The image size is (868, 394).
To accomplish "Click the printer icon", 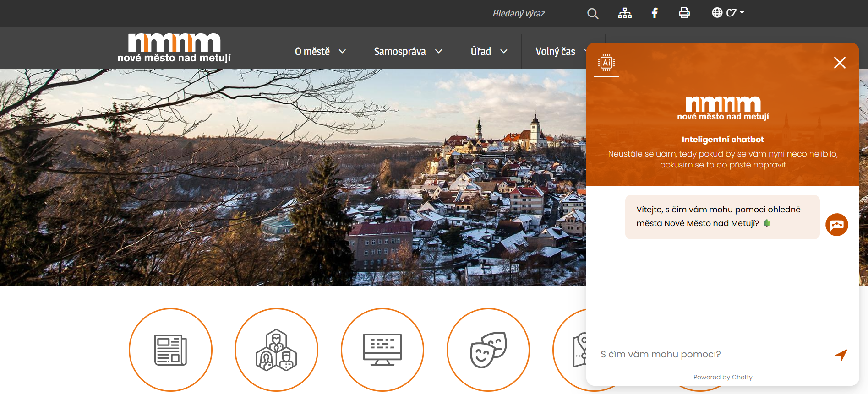I will click(684, 13).
